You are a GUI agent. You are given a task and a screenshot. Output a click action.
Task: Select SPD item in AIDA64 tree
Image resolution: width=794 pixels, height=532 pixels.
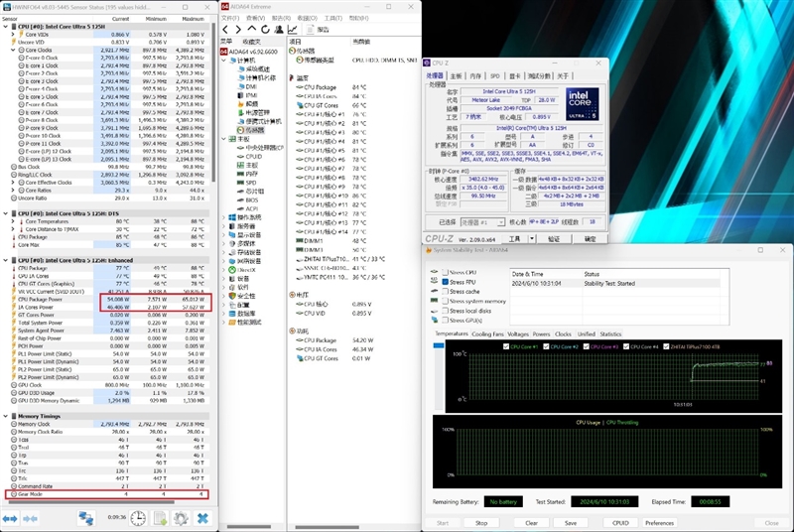click(251, 183)
